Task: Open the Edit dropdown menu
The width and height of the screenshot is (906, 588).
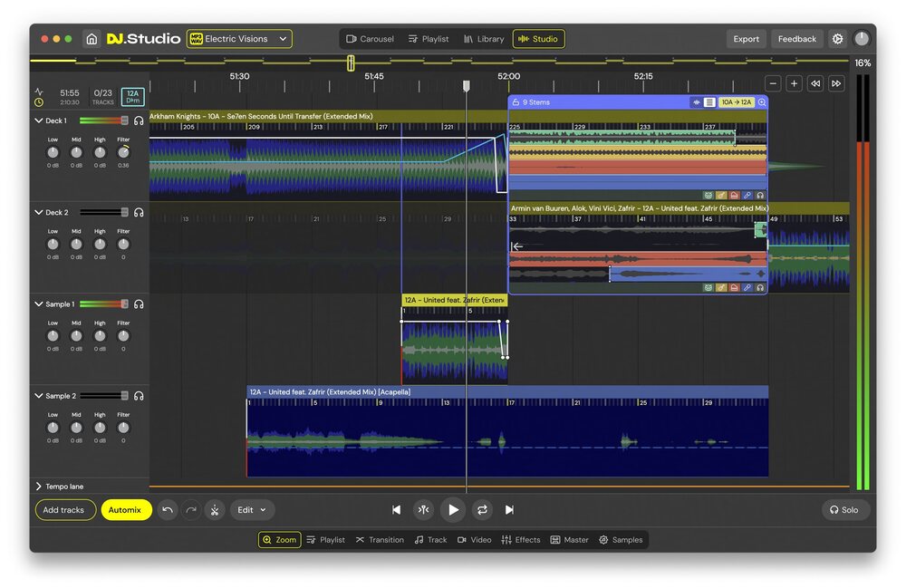Action: click(x=252, y=510)
